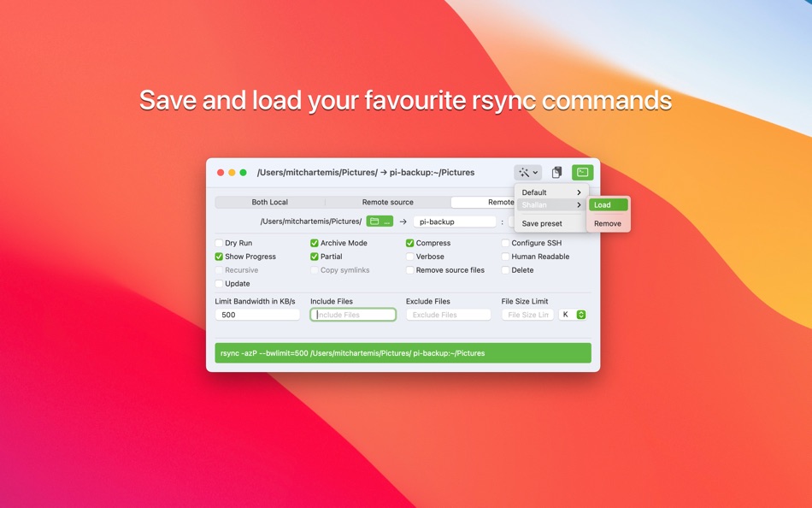Screen dimensions: 812x508
Task: Focus the Include Files input field
Action: pos(353,315)
